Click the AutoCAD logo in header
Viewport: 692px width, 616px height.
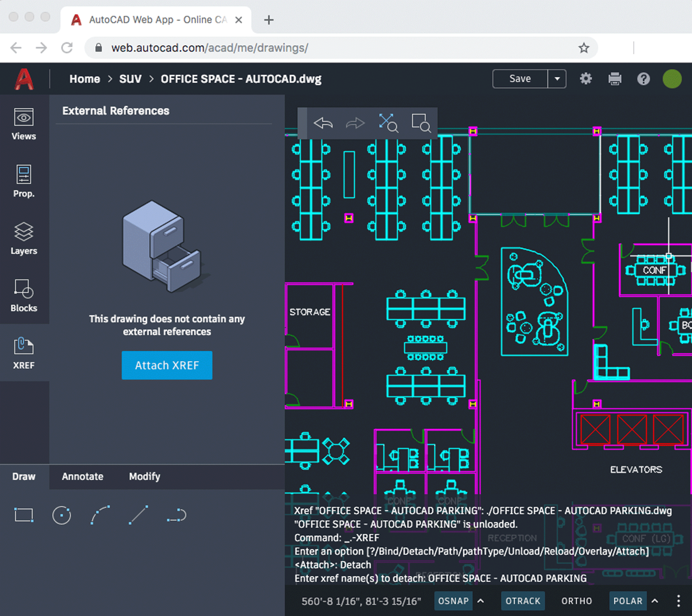pyautogui.click(x=24, y=79)
